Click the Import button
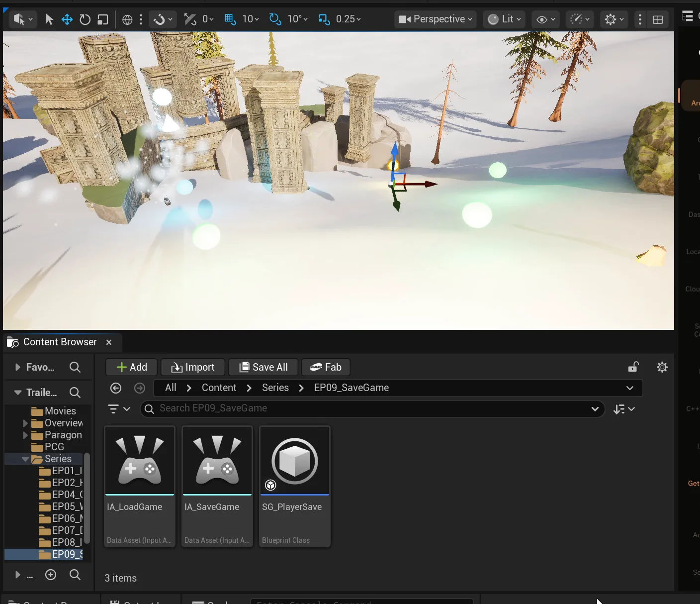The image size is (700, 604). (x=193, y=367)
